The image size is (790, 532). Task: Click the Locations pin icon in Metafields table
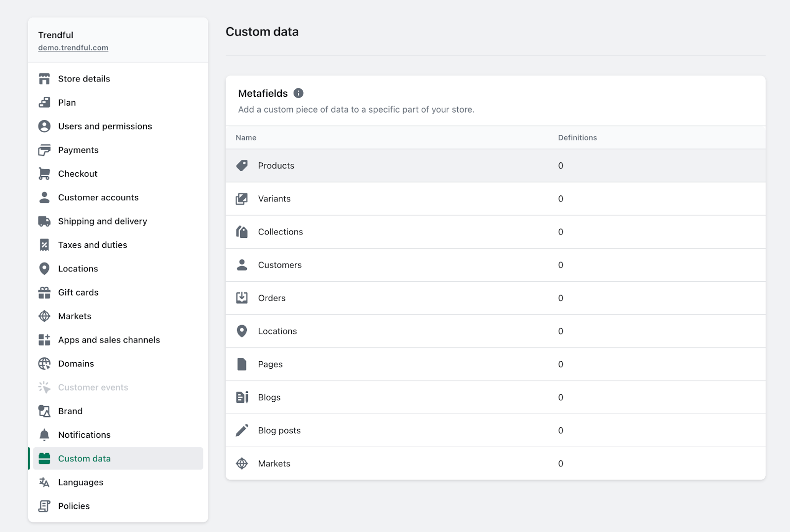coord(242,331)
